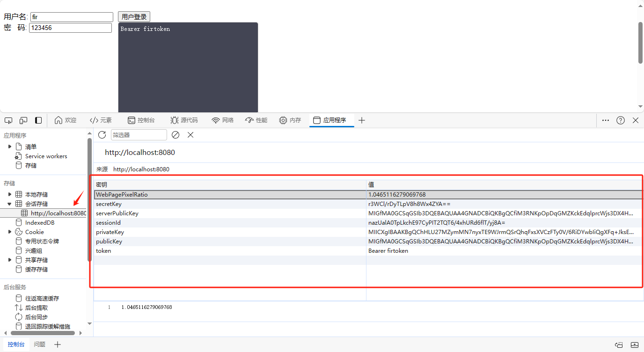Switch to the 源代码 tab
Image resolution: width=644 pixels, height=352 pixels.
[x=184, y=120]
